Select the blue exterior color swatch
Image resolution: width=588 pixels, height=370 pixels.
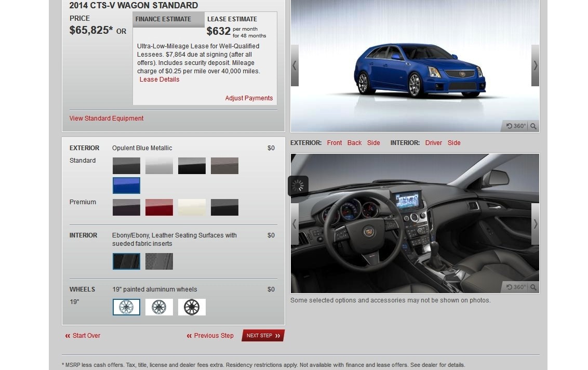126,186
